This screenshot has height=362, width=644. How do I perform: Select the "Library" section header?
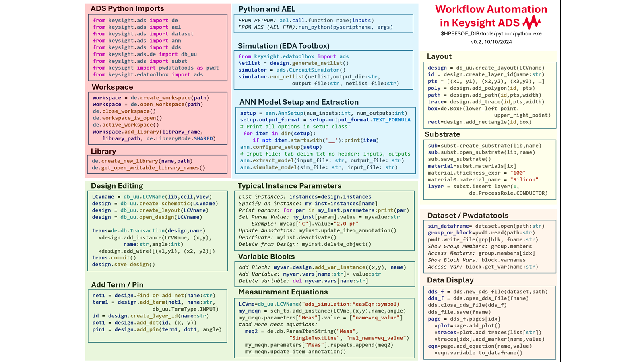[103, 151]
